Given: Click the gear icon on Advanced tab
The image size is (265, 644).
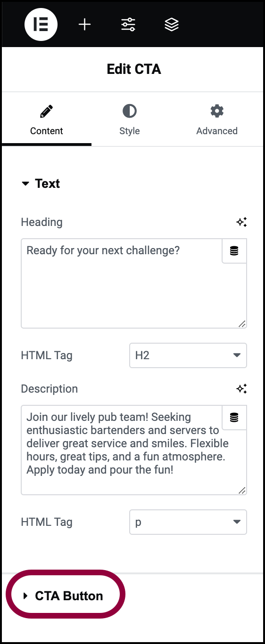Looking at the screenshot, I should pos(217,112).
